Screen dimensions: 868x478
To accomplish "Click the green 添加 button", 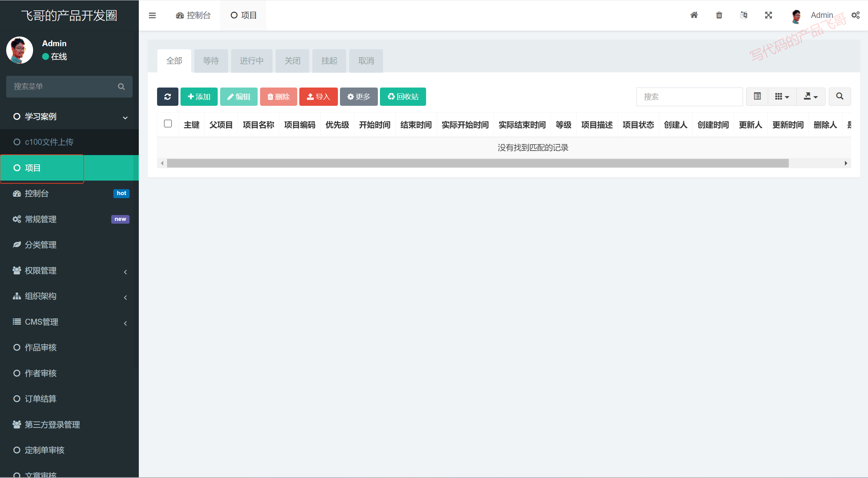I will (199, 96).
